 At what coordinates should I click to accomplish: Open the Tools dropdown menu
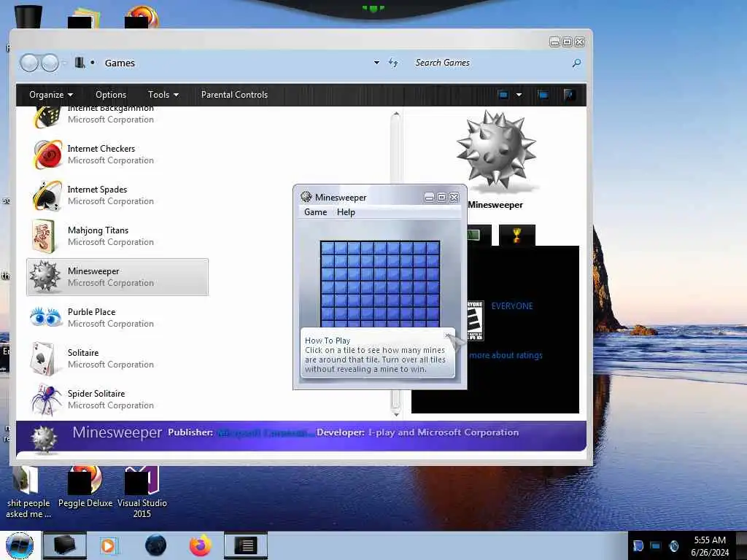click(163, 94)
